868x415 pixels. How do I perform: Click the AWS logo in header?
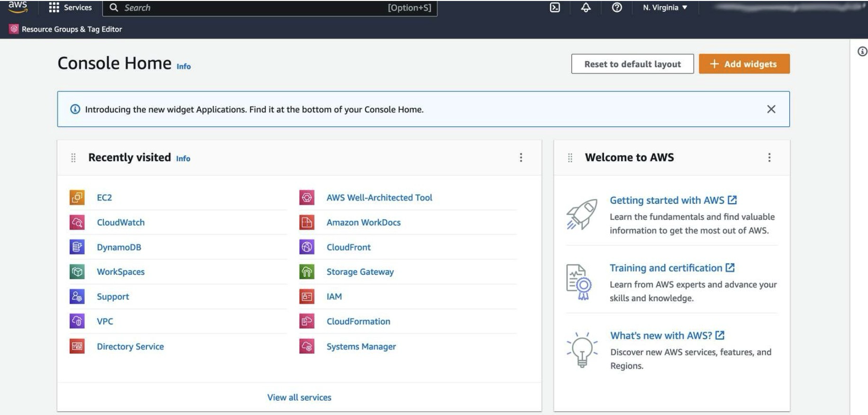tap(18, 7)
